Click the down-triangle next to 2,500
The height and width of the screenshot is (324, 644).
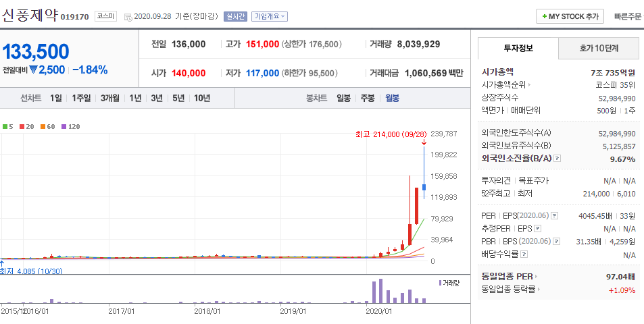[33, 70]
